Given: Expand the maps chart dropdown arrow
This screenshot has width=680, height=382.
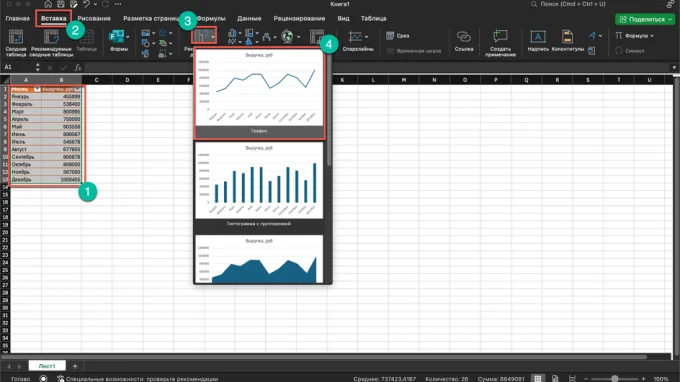Looking at the screenshot, I should 298,37.
